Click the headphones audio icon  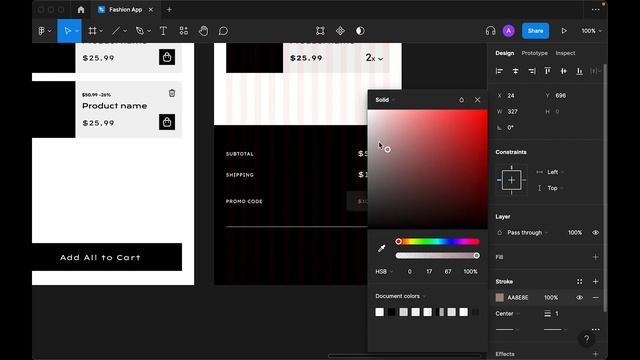pyautogui.click(x=491, y=31)
